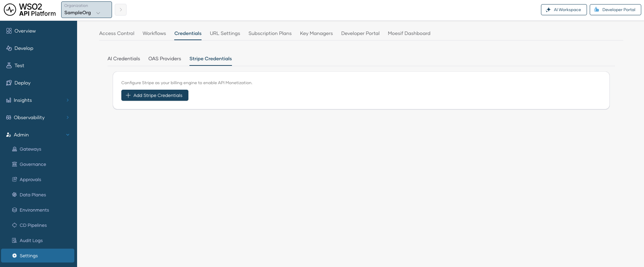Click the Add Stripe Credentials button
The height and width of the screenshot is (267, 644).
pyautogui.click(x=155, y=96)
